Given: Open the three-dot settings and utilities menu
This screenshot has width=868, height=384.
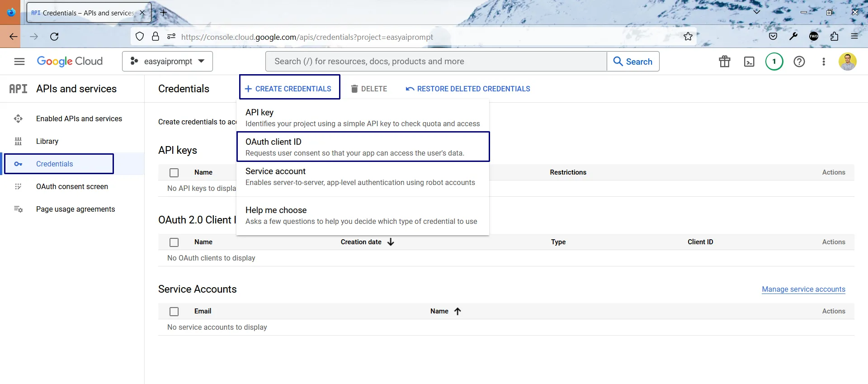Looking at the screenshot, I should pos(824,62).
